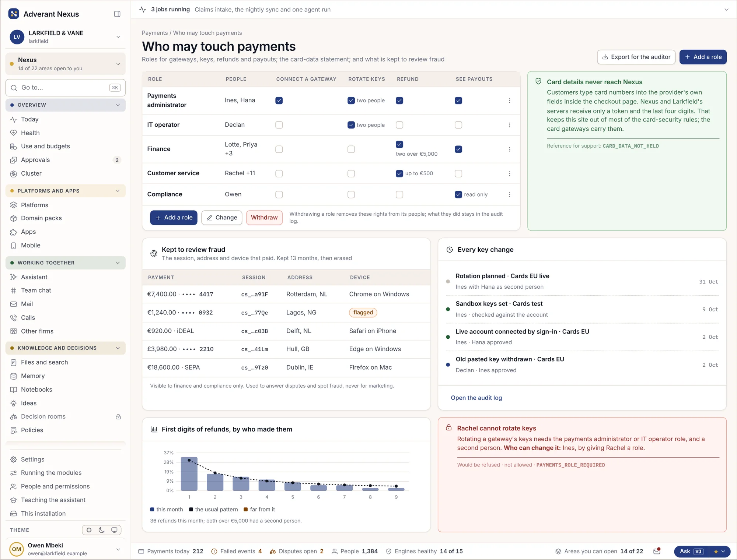Click the flagged badge on the Lagos payment
Image resolution: width=737 pixels, height=560 pixels.
click(363, 313)
